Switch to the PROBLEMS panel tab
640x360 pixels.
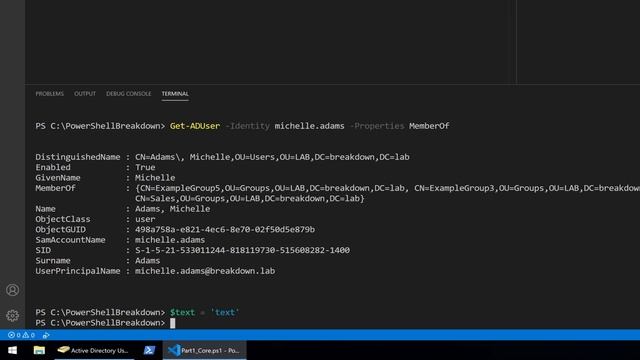[x=49, y=94]
